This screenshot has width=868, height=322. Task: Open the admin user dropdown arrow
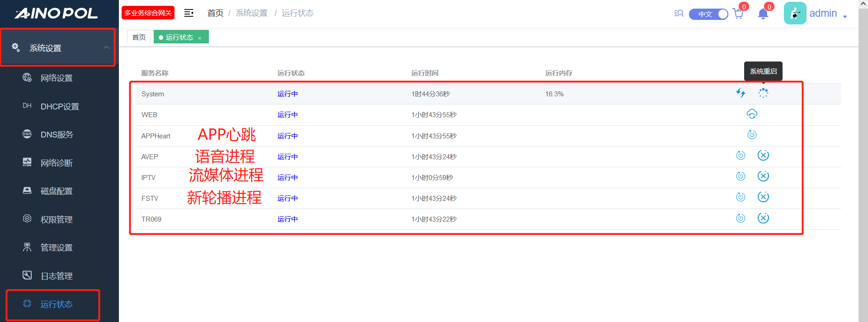845,16
